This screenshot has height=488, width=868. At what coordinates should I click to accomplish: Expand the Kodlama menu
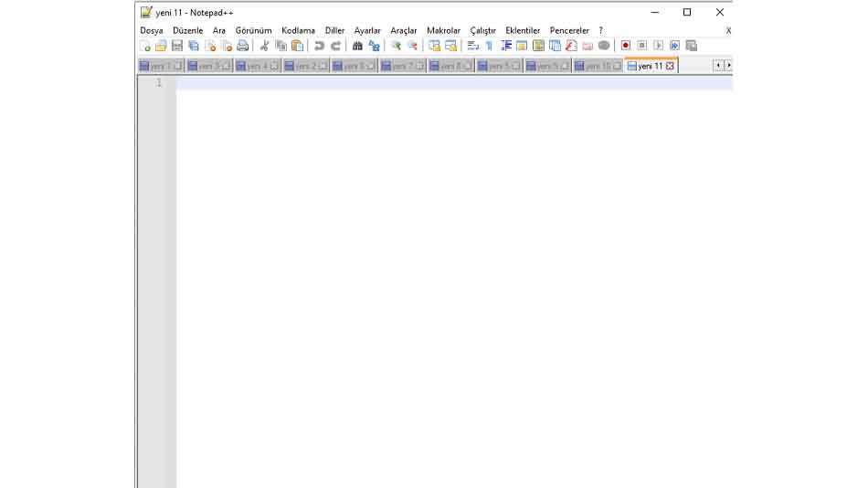click(298, 30)
